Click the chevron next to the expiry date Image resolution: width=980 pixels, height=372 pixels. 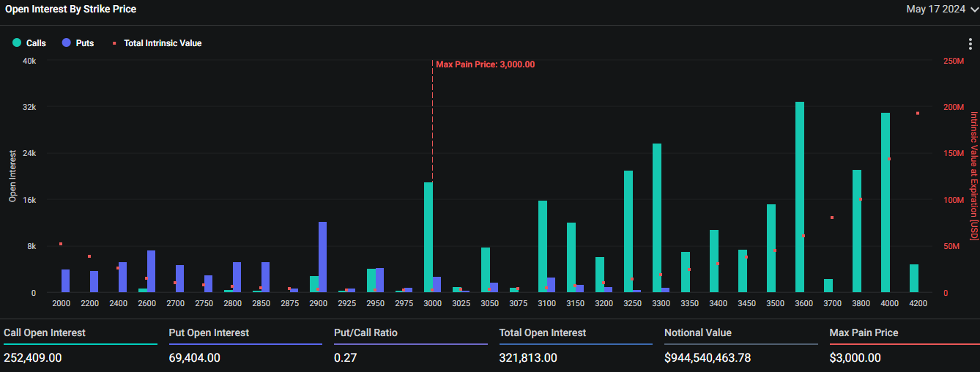pyautogui.click(x=973, y=10)
